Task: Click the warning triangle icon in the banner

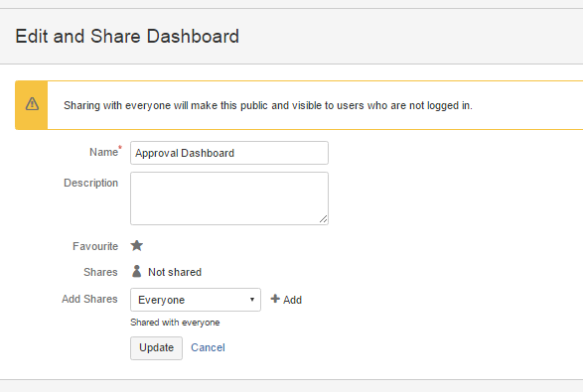Action: 32,104
